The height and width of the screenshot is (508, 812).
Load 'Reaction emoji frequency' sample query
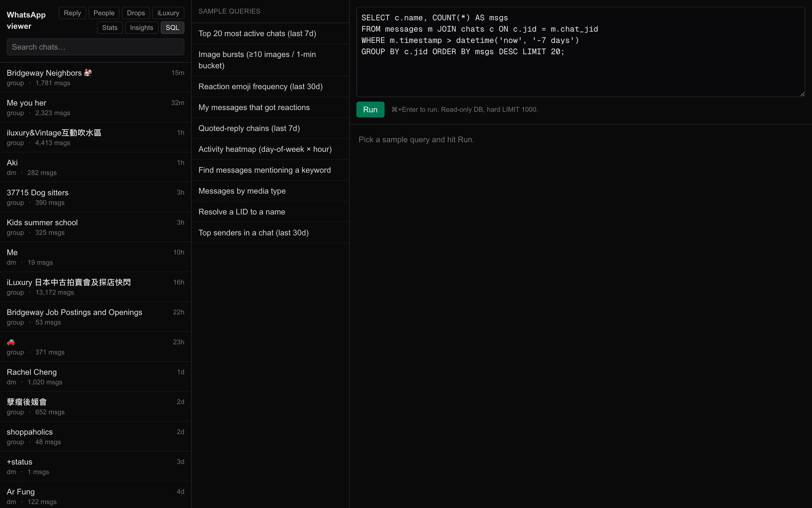[x=270, y=86]
